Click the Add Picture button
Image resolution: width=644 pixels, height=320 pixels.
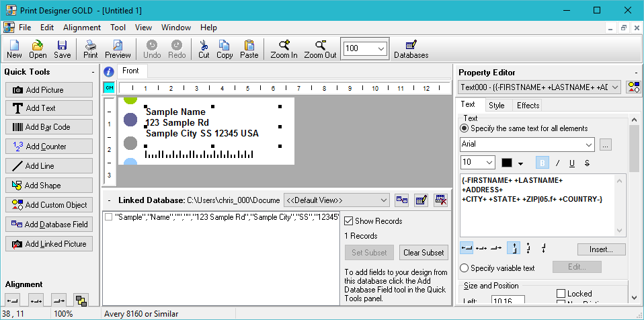[x=49, y=90]
